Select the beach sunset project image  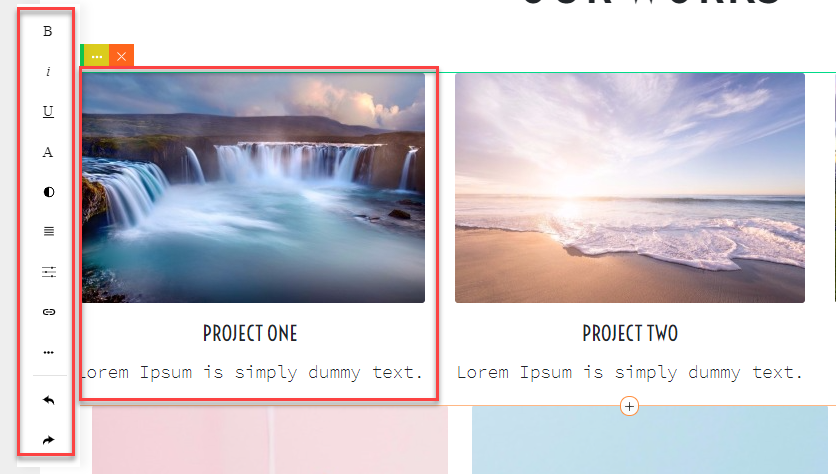[630, 188]
